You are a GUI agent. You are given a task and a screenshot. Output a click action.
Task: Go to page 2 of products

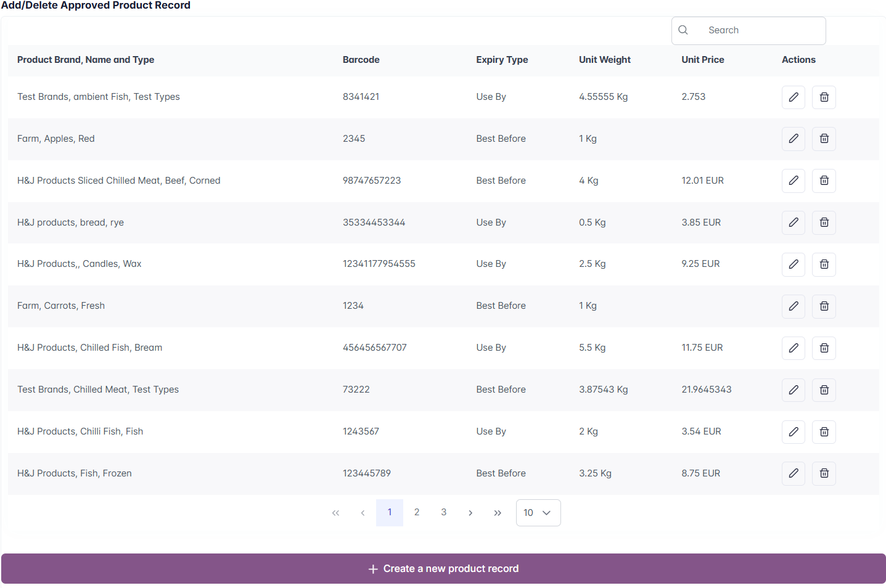coord(417,512)
